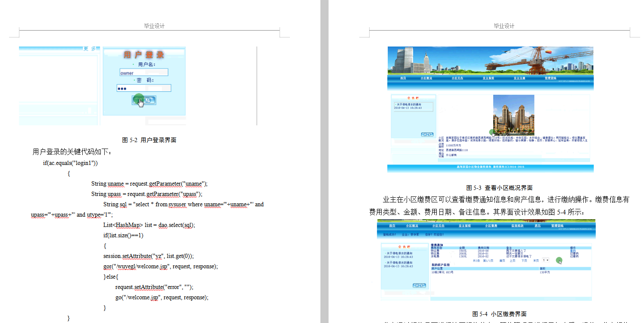This screenshot has width=644, height=323.
Task: Click the area value "11000万平方"
Action: tap(454, 146)
